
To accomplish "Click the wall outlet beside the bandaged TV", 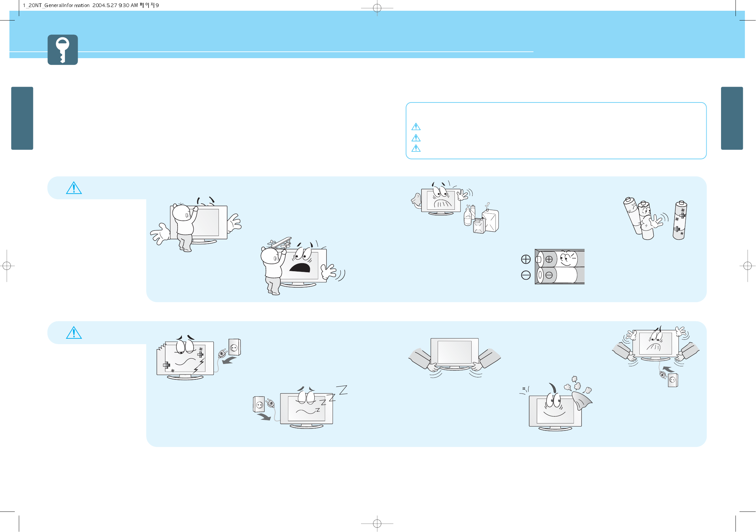I will tap(235, 347).
